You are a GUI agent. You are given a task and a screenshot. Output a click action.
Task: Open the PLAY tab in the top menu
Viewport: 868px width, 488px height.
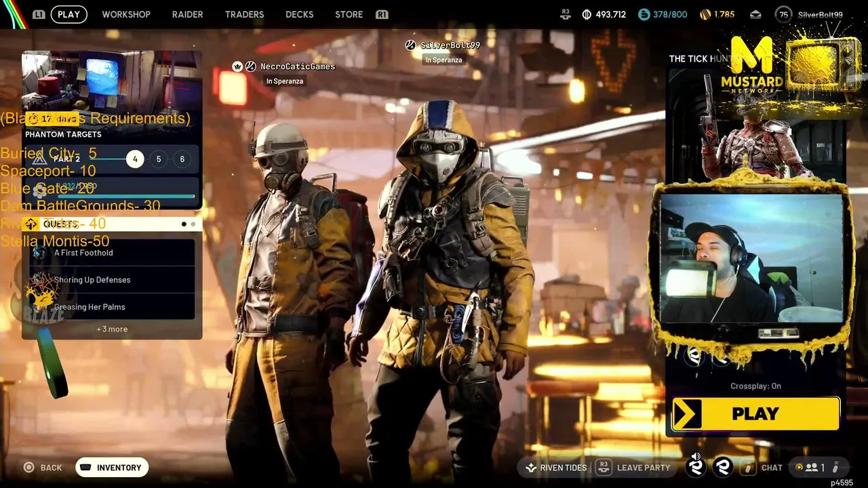point(68,14)
